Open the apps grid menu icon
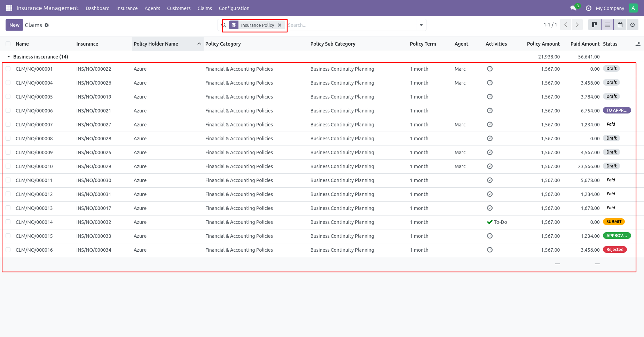 (9, 8)
